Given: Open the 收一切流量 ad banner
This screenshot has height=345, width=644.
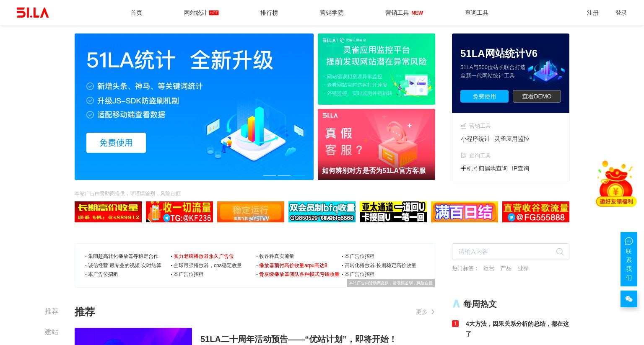Looking at the screenshot, I should pyautogui.click(x=179, y=212).
